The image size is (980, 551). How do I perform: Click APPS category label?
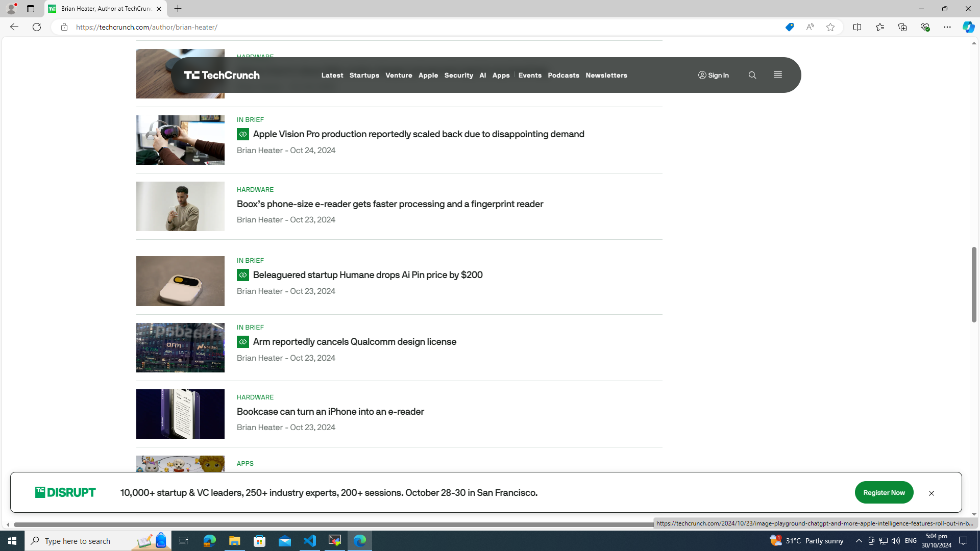click(x=245, y=464)
